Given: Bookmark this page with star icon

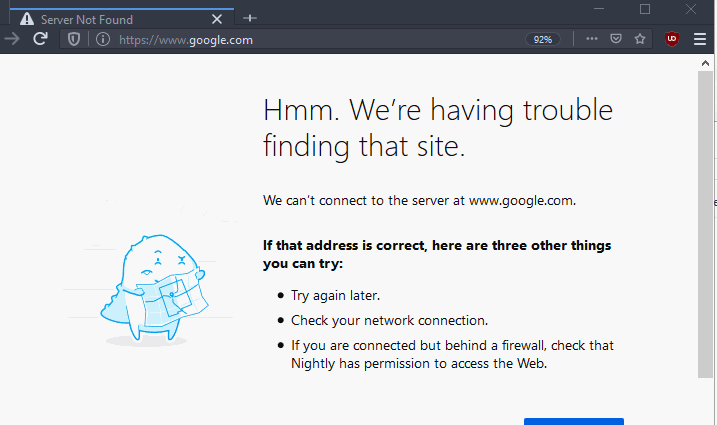Looking at the screenshot, I should 640,39.
